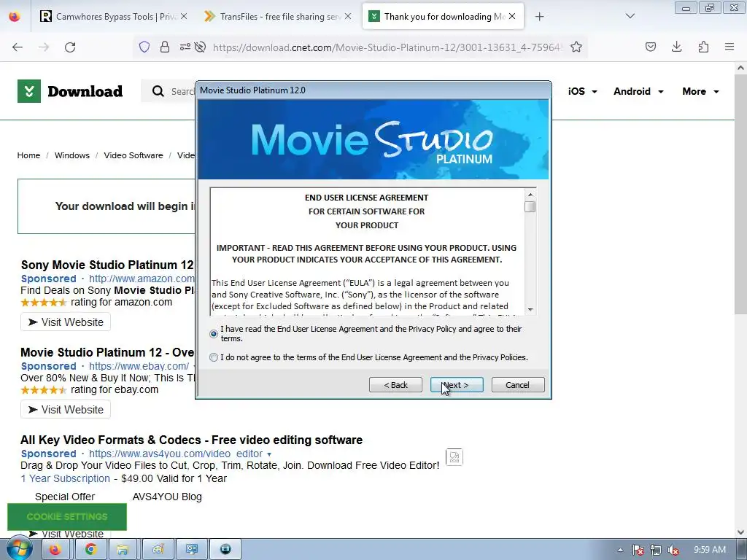Open the list all tabs chevron
This screenshot has height=560, width=747.
point(630,16)
